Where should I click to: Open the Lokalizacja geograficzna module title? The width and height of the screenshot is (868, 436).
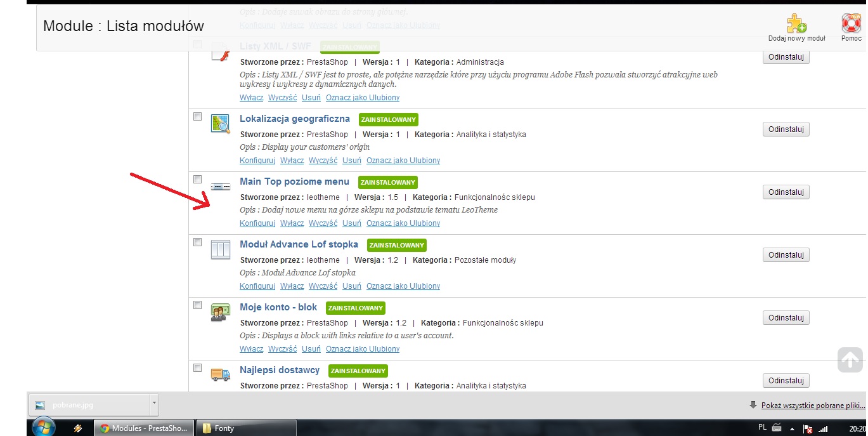click(295, 119)
